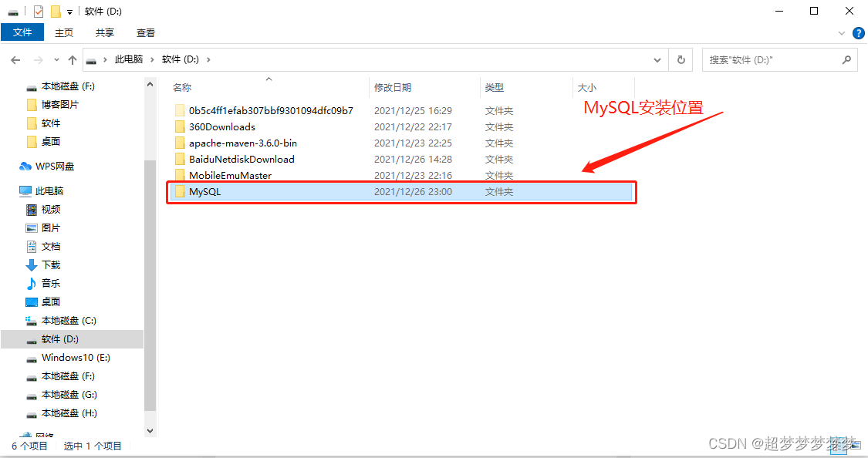
Task: Expand the ribbon with the chevron
Action: click(x=842, y=32)
